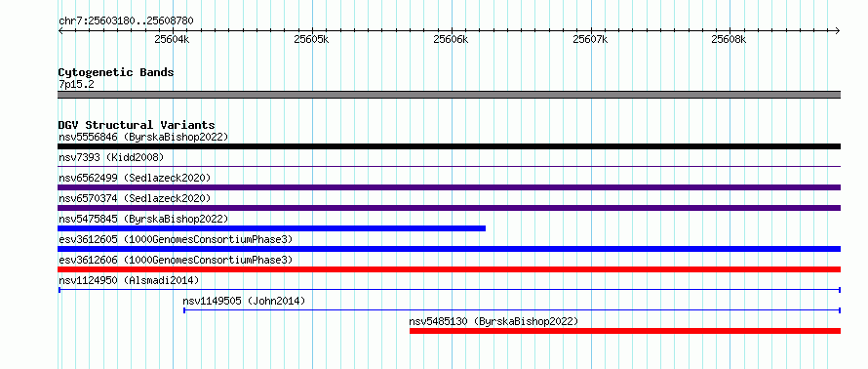Click the purple nsv6562499 variant bar
Image resolution: width=868 pixels, height=369 pixels.
click(449, 187)
